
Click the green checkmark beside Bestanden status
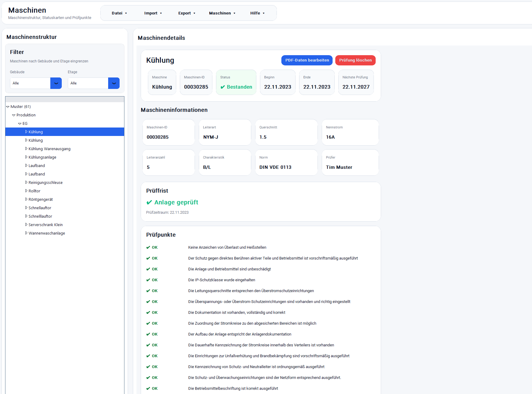[223, 87]
